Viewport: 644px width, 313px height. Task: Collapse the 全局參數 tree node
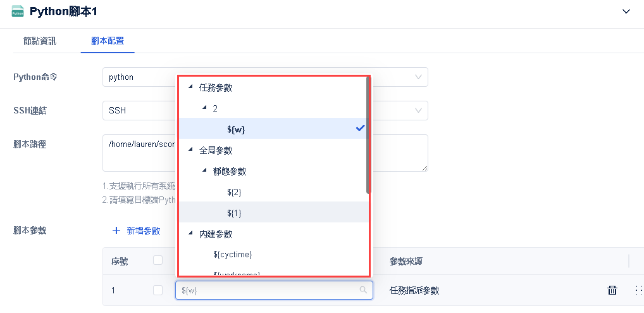190,150
